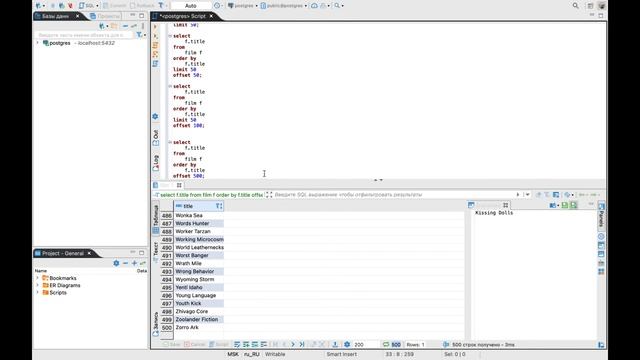This screenshot has height=360, width=640.
Task: Switch to the Проекты tab
Action: point(105,16)
